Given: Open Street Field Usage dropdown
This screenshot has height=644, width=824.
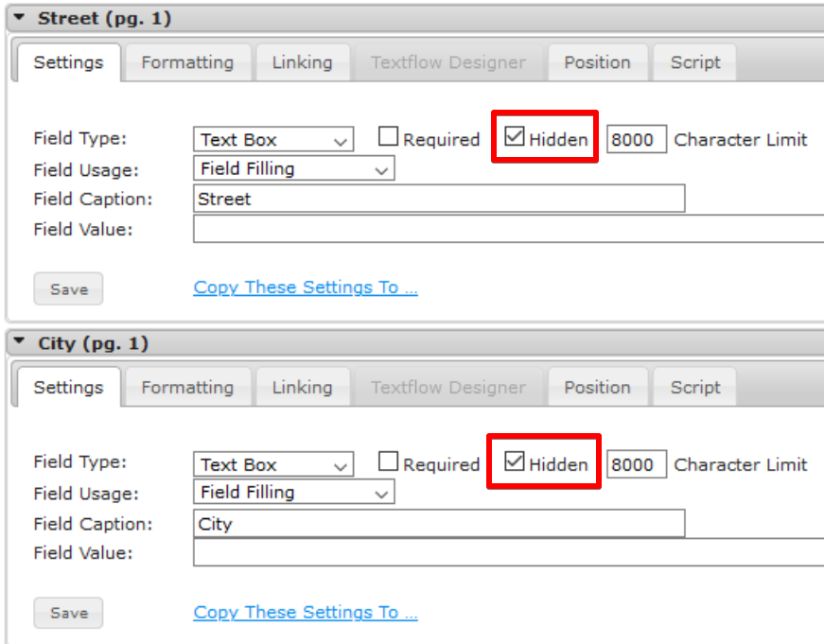Looking at the screenshot, I should pyautogui.click(x=294, y=168).
